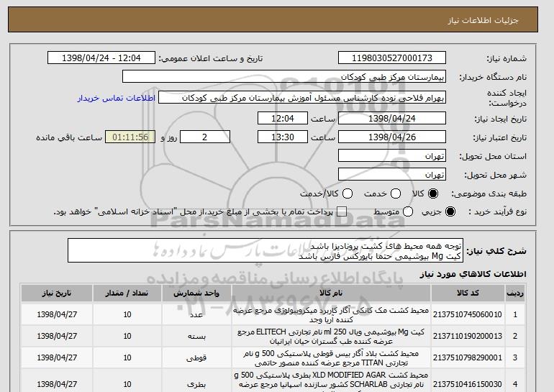This screenshot has width=554, height=392.
Task: Click the announcement date field 1398/04/24 - 12:04
Action: (101, 58)
